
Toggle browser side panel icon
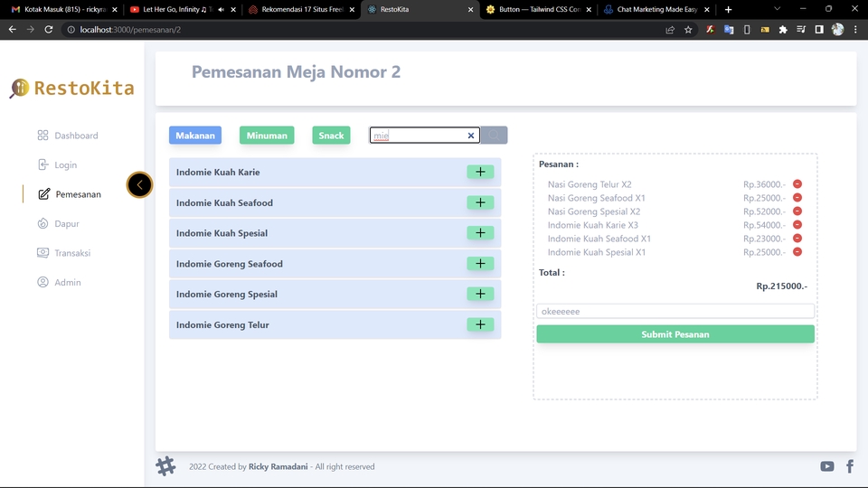click(819, 30)
